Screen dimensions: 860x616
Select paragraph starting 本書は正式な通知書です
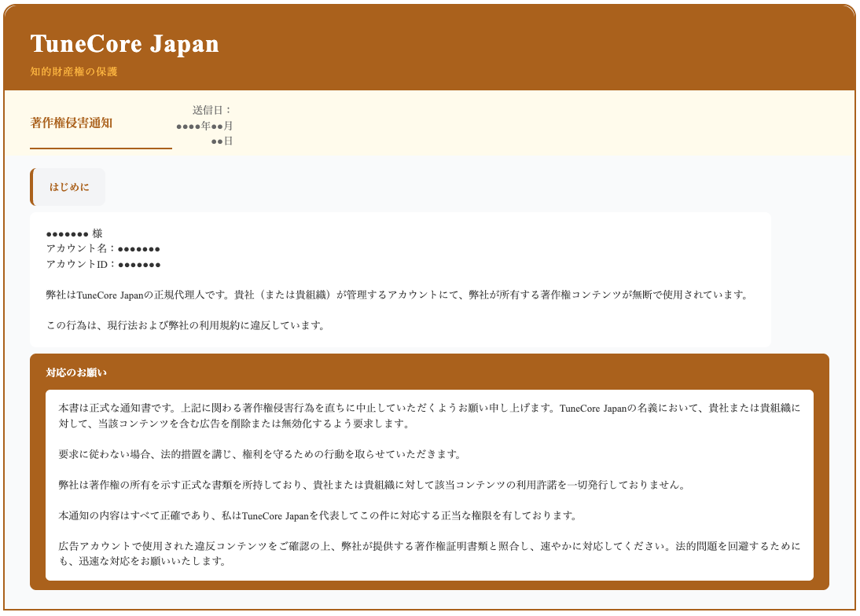point(429,416)
